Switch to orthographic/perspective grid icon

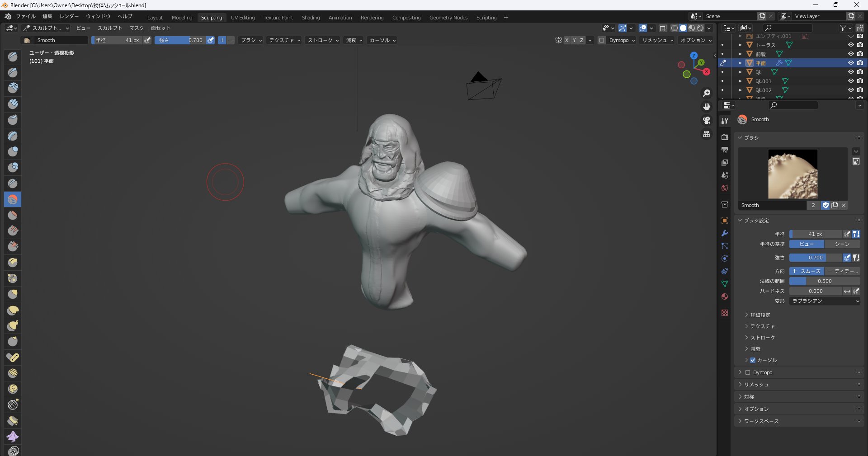point(707,134)
